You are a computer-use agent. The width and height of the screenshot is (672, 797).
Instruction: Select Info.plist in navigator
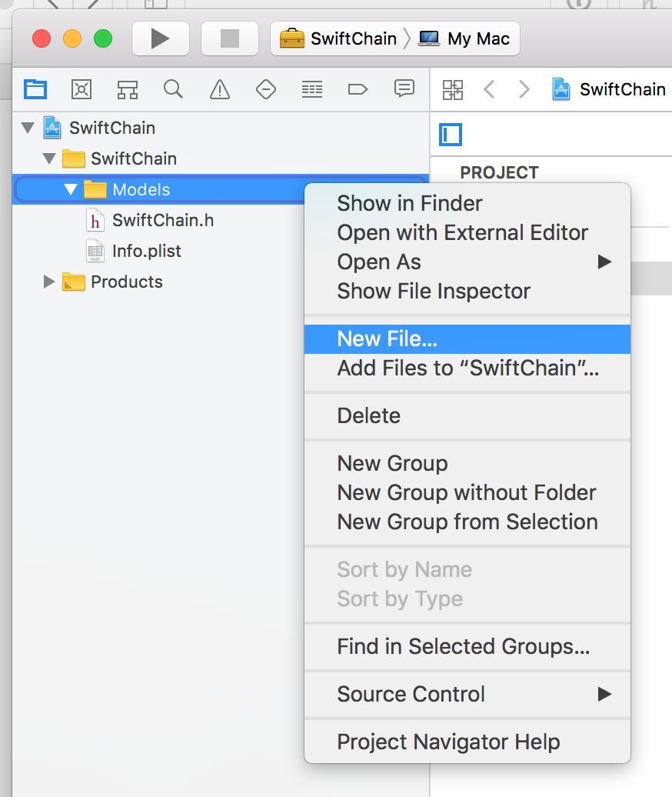147,251
